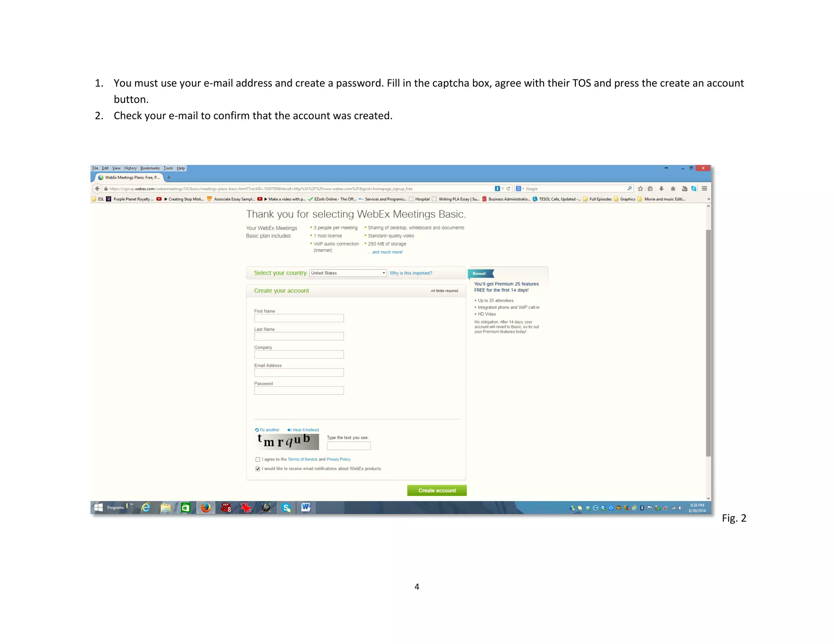
Task: Go to the Firefox home icon
Action: coord(673,188)
